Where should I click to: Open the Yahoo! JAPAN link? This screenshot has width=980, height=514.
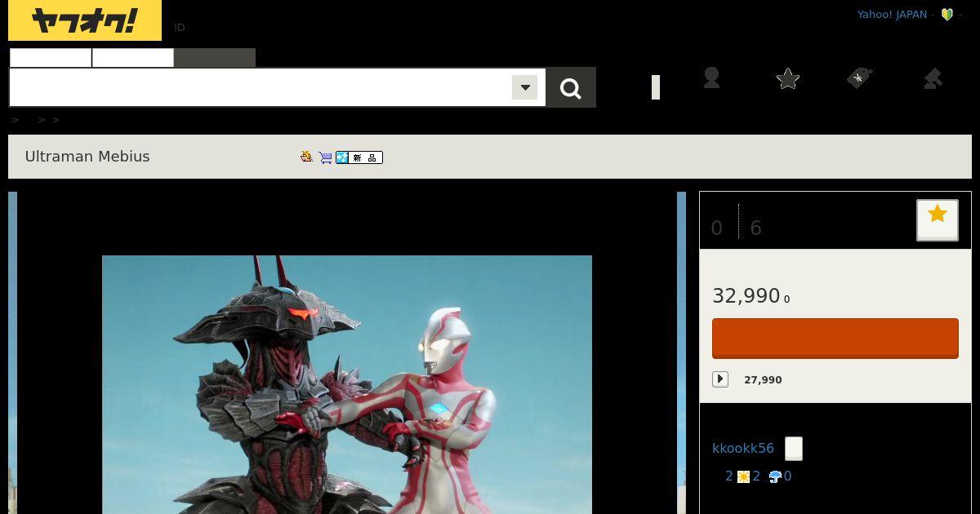tap(892, 15)
